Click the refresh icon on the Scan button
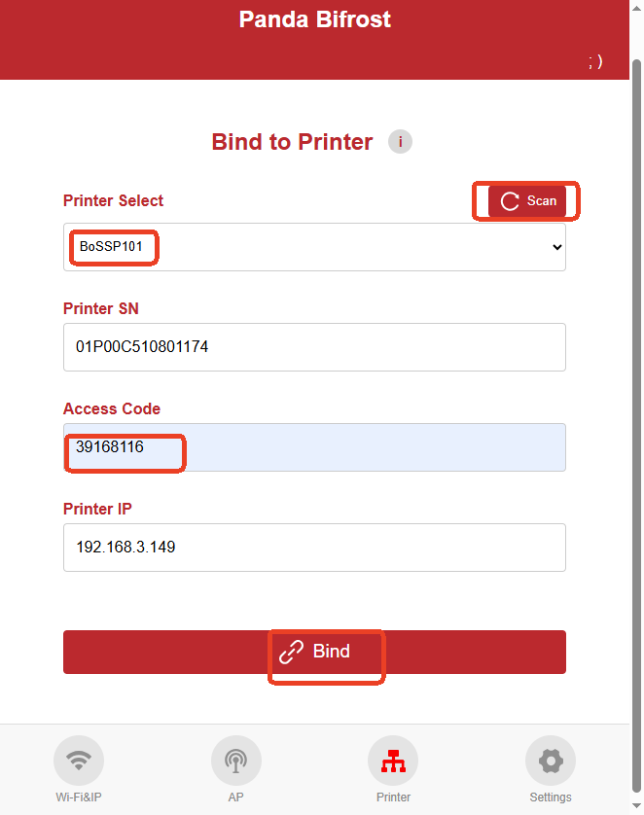This screenshot has width=644, height=815. pos(510,201)
